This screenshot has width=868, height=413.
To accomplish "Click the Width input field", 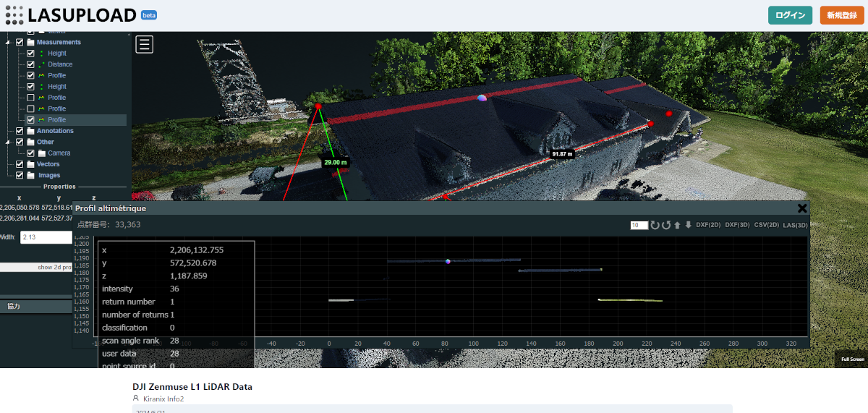I will (x=46, y=237).
